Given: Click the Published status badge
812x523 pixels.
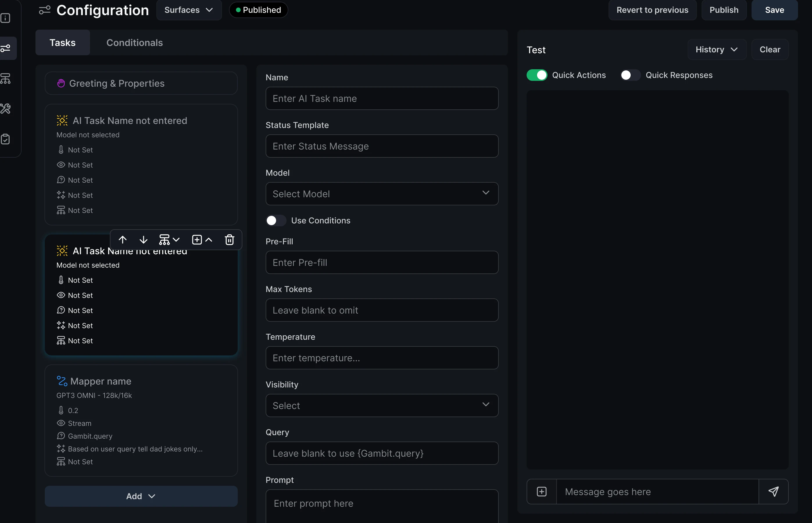Looking at the screenshot, I should 258,10.
